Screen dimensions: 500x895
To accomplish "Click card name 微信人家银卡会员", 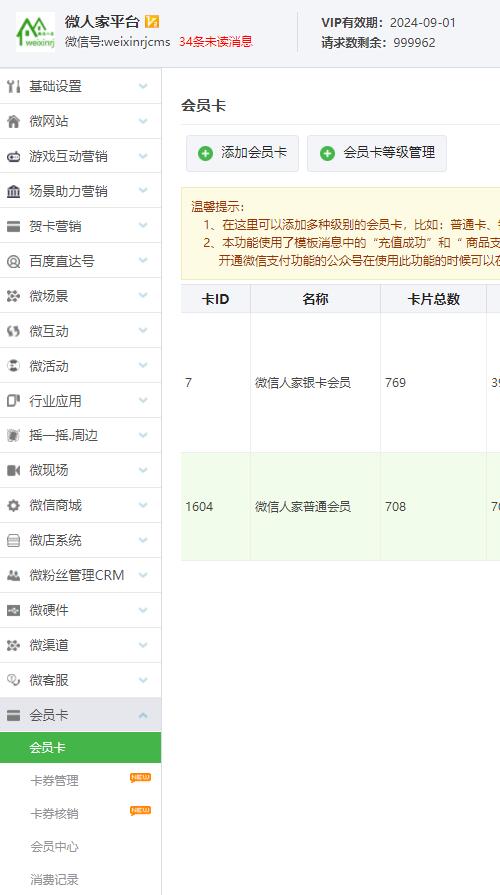I will point(303,382).
